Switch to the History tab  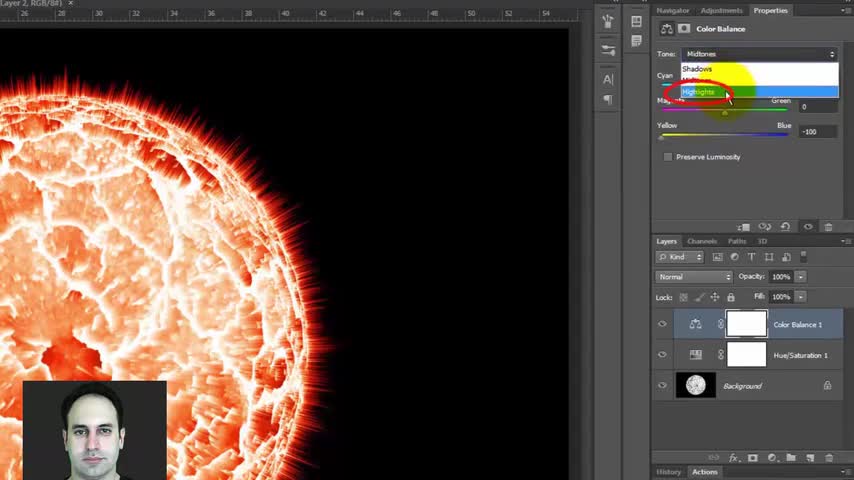coord(668,472)
